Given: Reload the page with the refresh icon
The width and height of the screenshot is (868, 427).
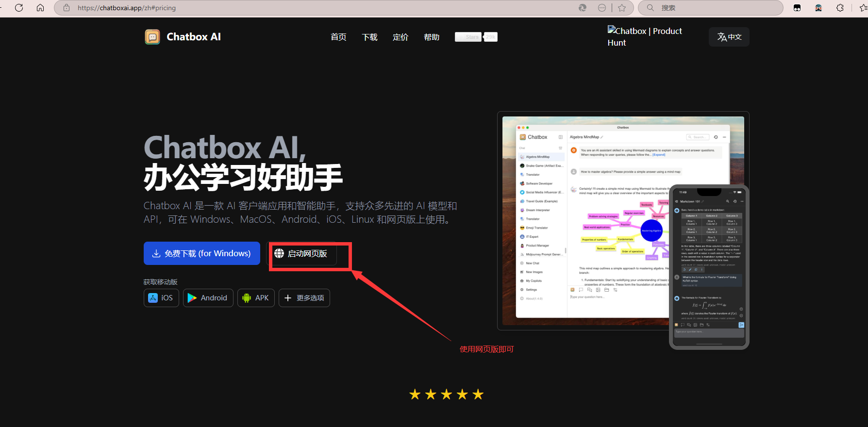Looking at the screenshot, I should pyautogui.click(x=19, y=8).
